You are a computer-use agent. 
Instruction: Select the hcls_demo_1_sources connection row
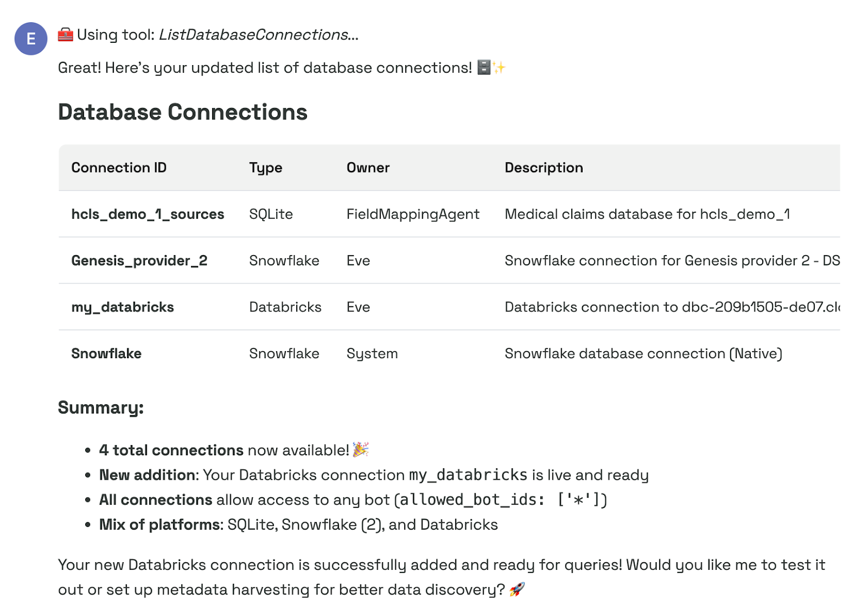click(x=148, y=214)
